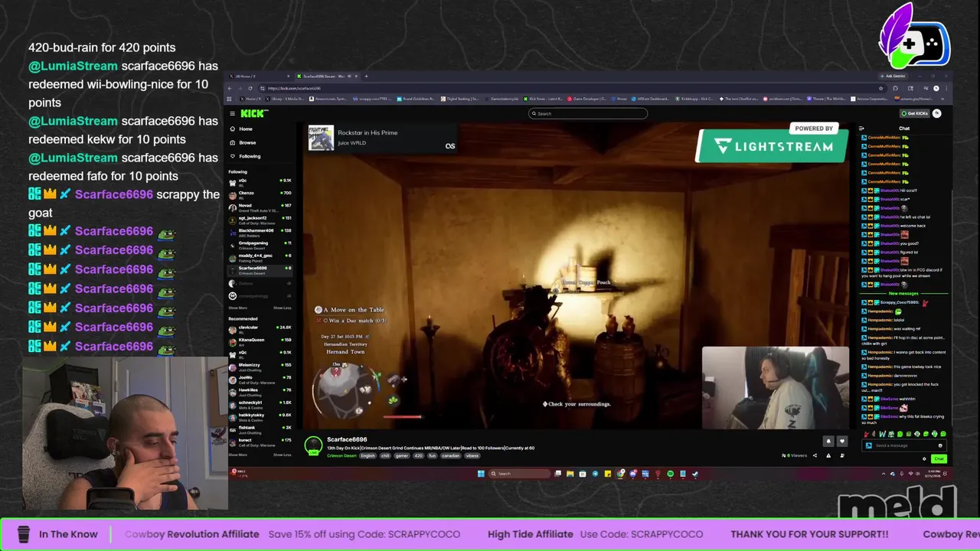Image resolution: width=980 pixels, height=551 pixels.
Task: Open Spotify from the taskbar
Action: [670, 474]
